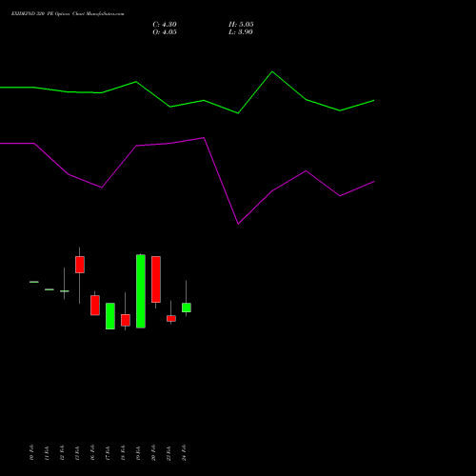
Task: Click the open value O: 4.05
Action: pos(165,32)
